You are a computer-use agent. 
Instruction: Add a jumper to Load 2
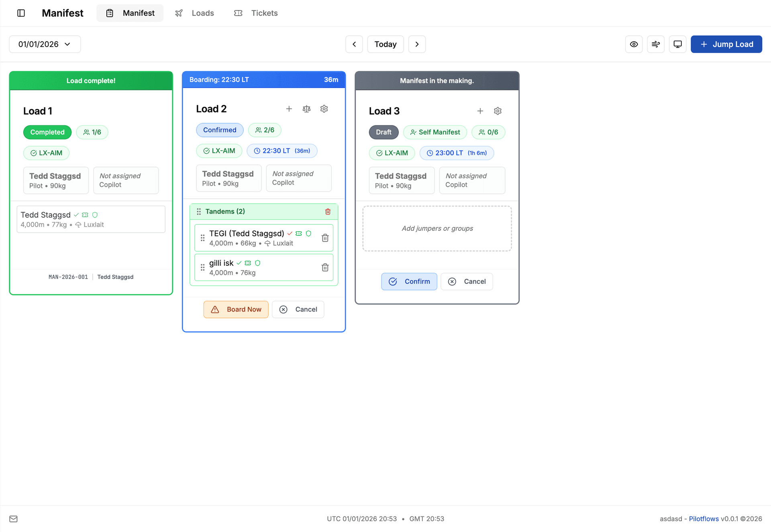coord(289,109)
